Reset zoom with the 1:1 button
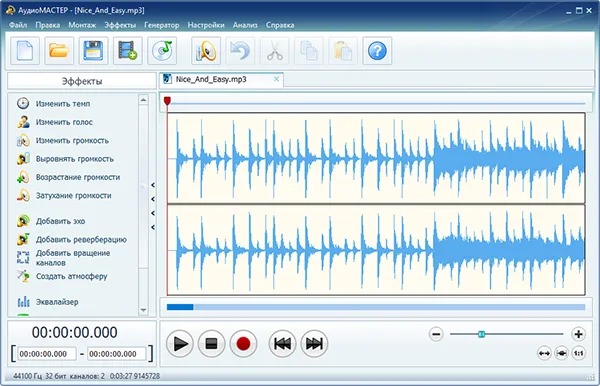 pos(579,353)
